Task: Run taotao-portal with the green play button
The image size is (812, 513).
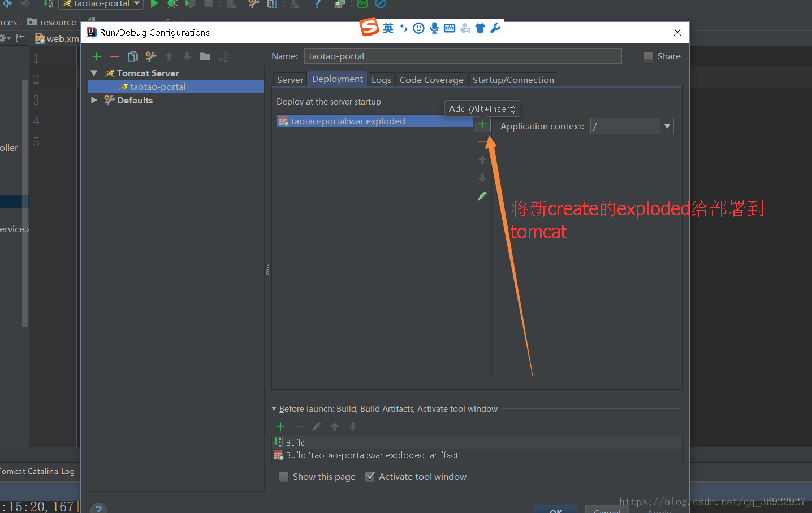Action: [x=154, y=3]
